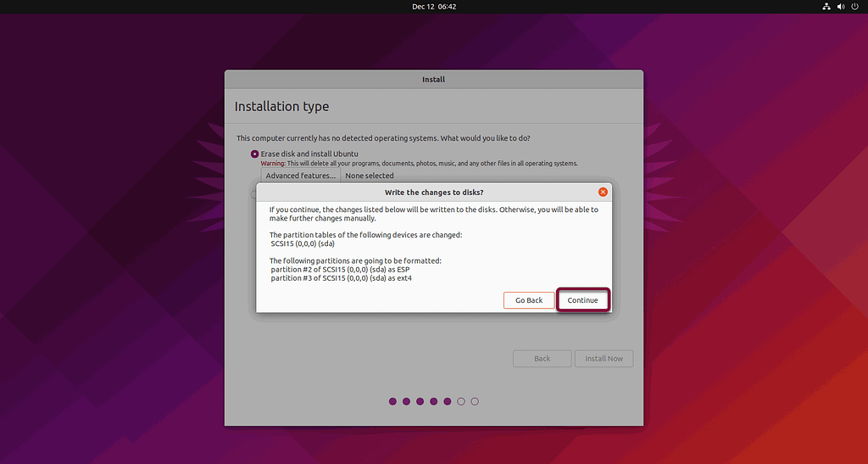The image size is (868, 464).
Task: Click the 'partition #2 ... as ESP' line
Action: (x=340, y=270)
